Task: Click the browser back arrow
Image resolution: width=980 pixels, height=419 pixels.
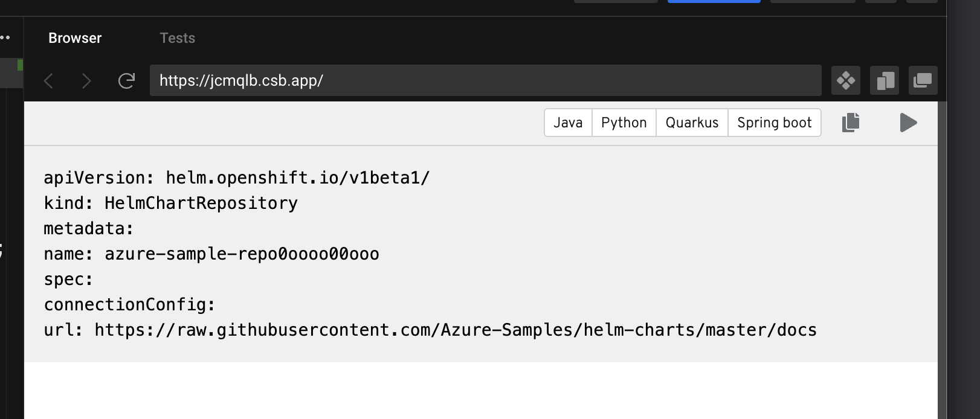Action: coord(49,81)
